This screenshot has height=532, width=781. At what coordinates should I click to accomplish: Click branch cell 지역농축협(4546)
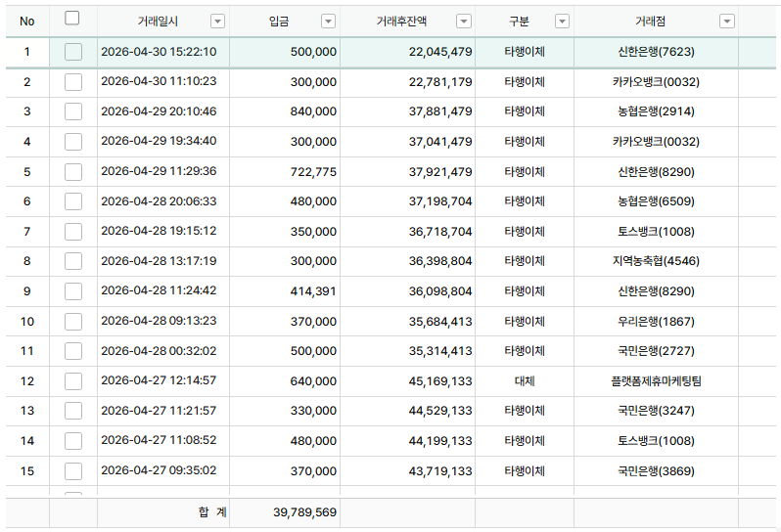(656, 261)
